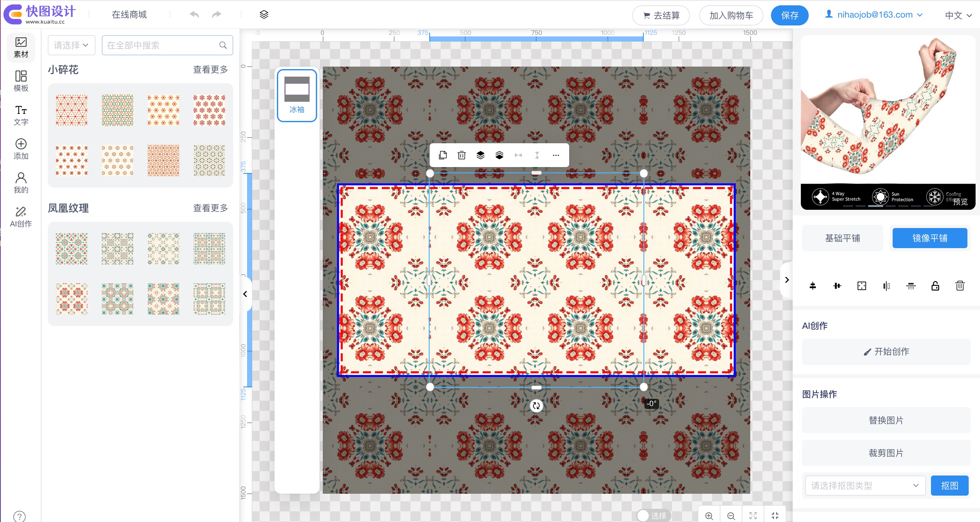Open the 模板 tab in sidebar
The height and width of the screenshot is (522, 980).
(x=20, y=81)
